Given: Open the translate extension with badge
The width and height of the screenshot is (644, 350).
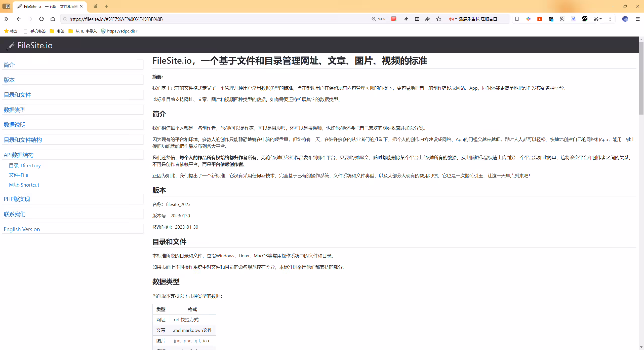Looking at the screenshot, I should click(x=551, y=19).
